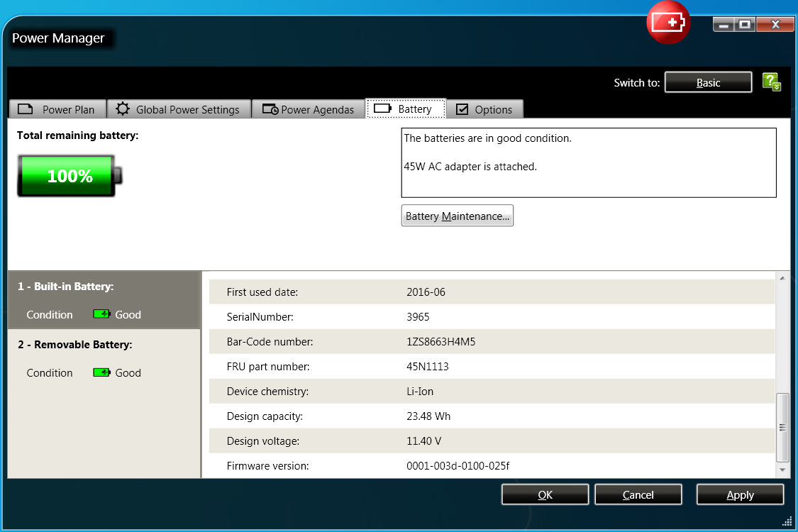Image resolution: width=798 pixels, height=532 pixels.
Task: Go to the Power Agendas tab
Action: pos(309,109)
